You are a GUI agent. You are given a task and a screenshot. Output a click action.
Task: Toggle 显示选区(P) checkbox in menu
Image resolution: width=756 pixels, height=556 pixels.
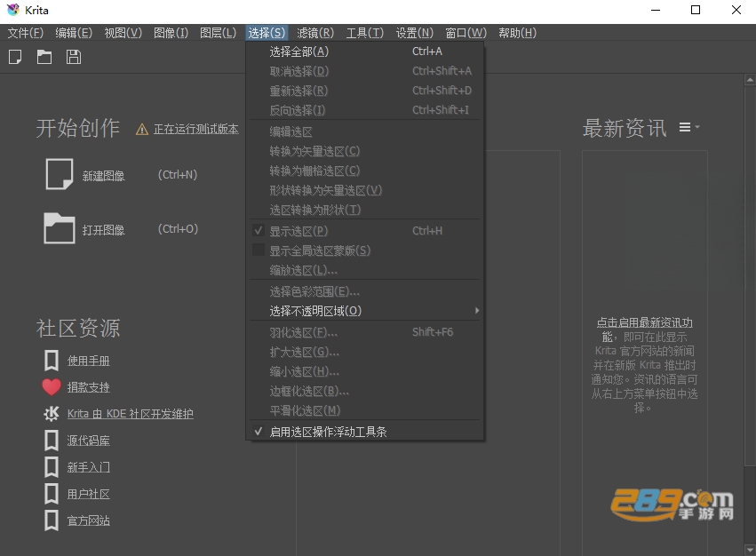tap(259, 231)
